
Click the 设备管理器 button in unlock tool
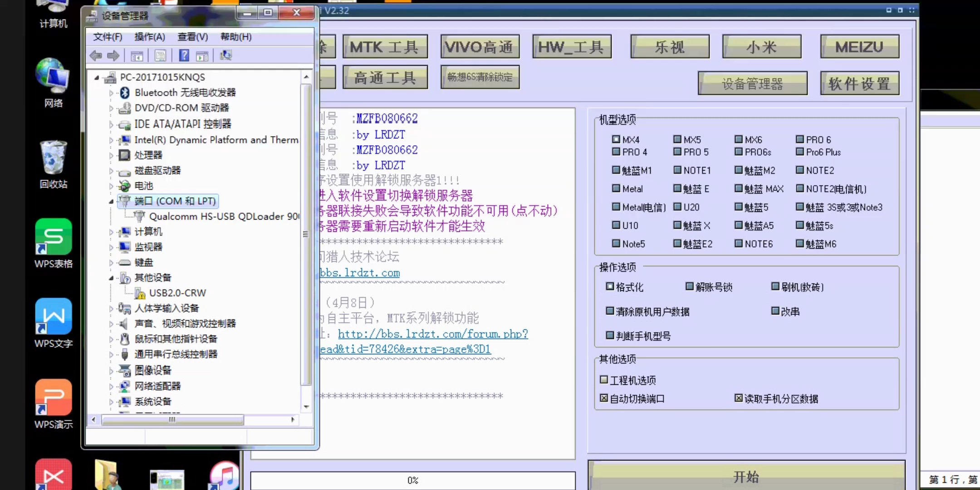tap(752, 83)
